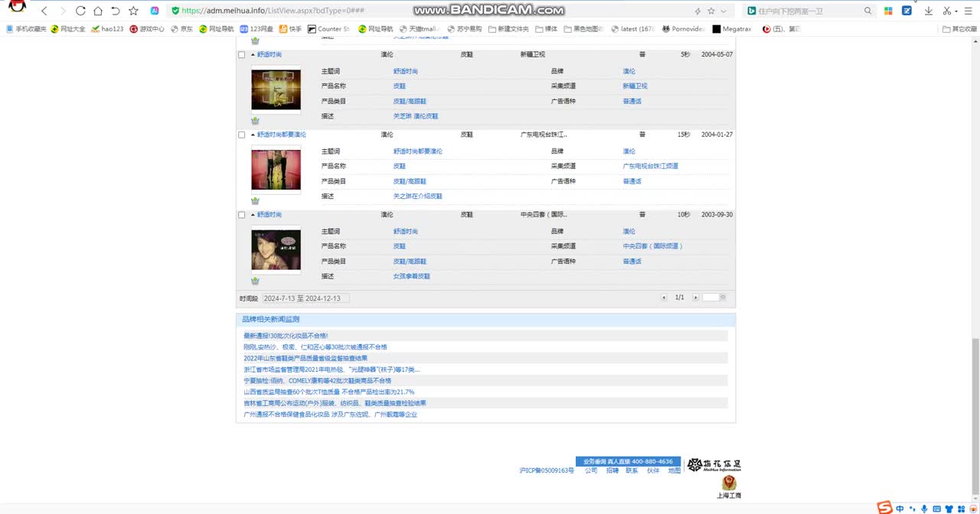Click the 广东电视台珠江频道 channel link
980x514 pixels.
[651, 166]
